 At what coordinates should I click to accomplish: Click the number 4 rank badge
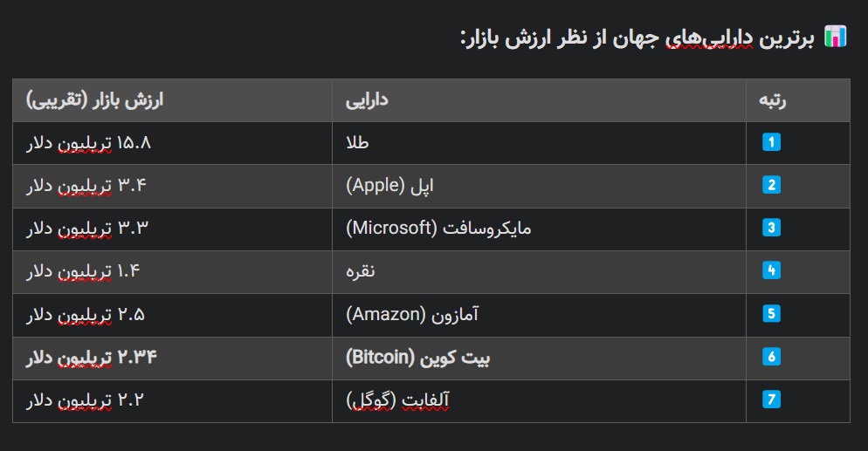(x=771, y=270)
